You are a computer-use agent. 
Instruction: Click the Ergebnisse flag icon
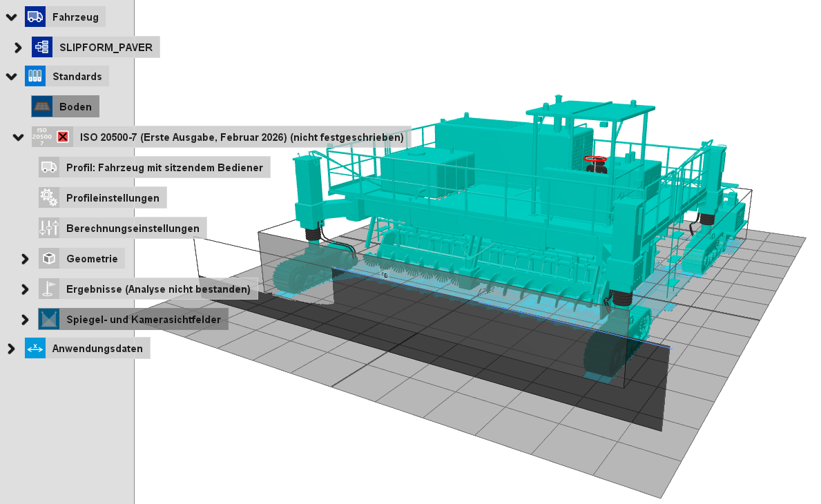[49, 289]
